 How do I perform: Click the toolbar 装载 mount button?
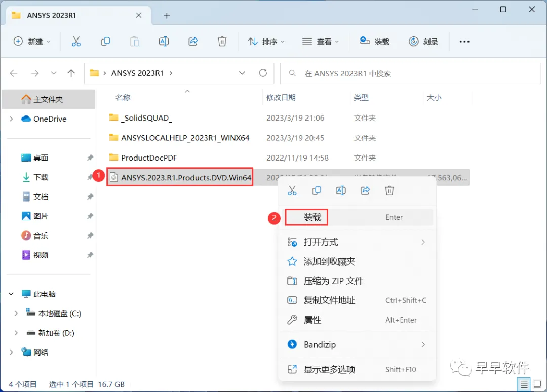click(375, 42)
